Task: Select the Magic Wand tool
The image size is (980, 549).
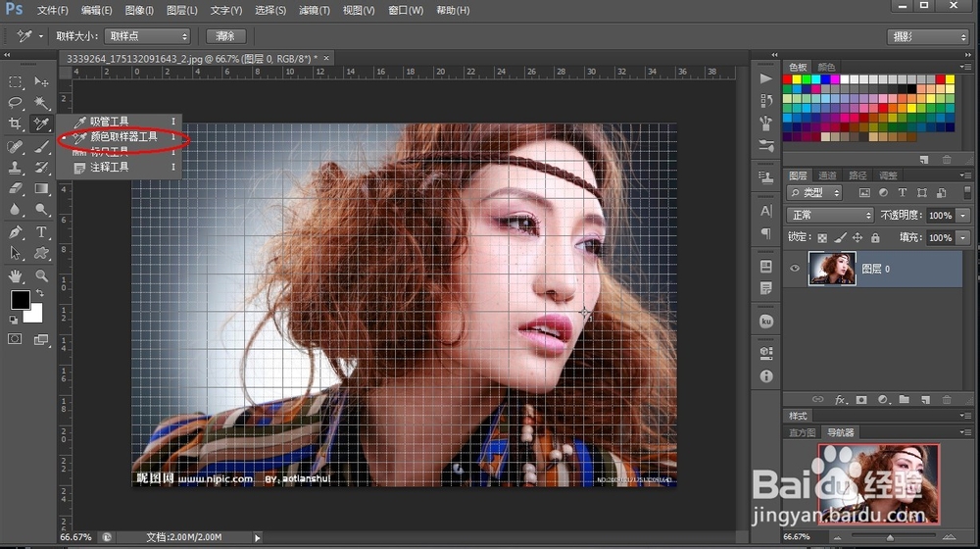Action: tap(41, 103)
